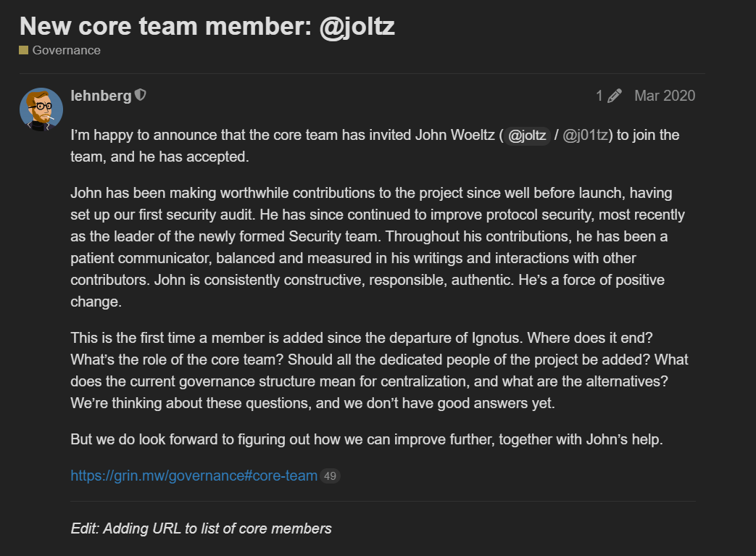Click the yellow Governance category square
This screenshot has width=756, height=556.
pos(24,50)
